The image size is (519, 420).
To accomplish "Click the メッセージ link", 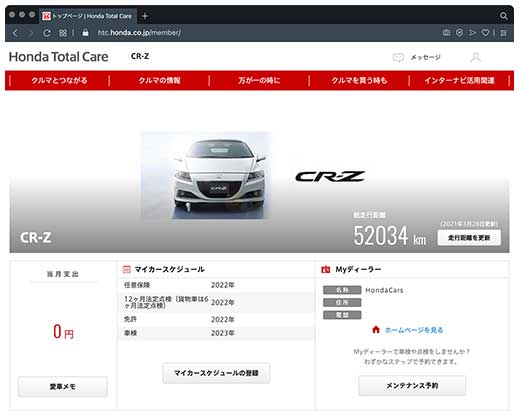I will pyautogui.click(x=425, y=57).
